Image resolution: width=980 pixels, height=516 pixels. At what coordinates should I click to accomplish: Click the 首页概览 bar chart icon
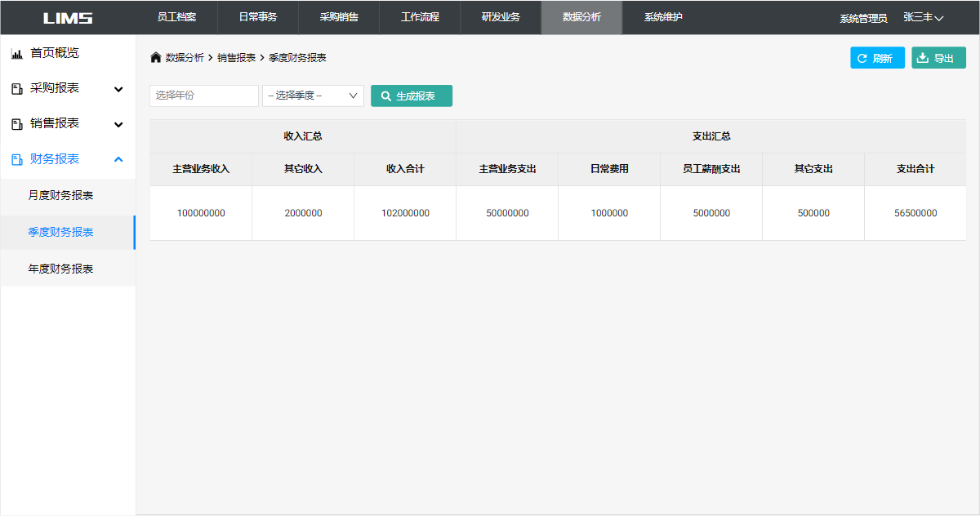[x=16, y=54]
